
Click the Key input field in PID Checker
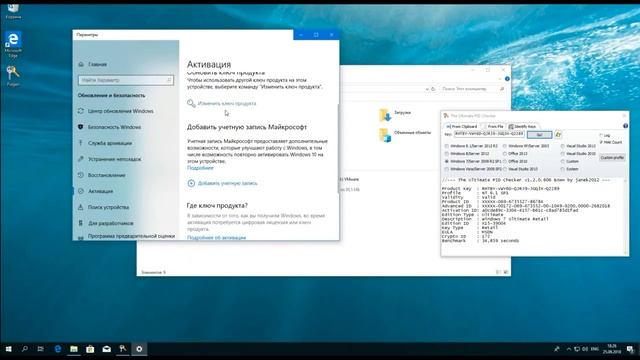(x=489, y=134)
